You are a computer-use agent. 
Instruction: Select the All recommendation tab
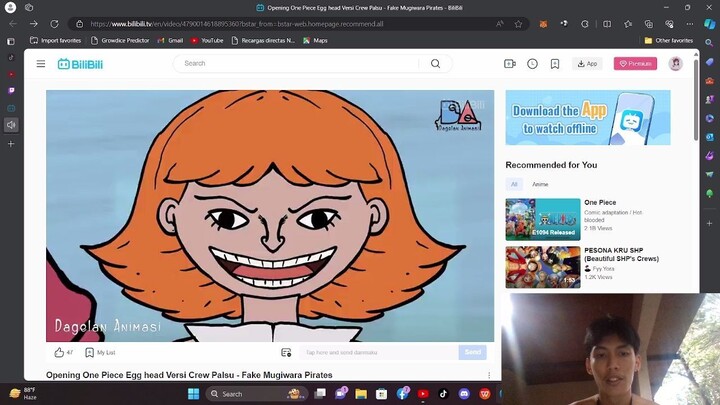click(514, 184)
